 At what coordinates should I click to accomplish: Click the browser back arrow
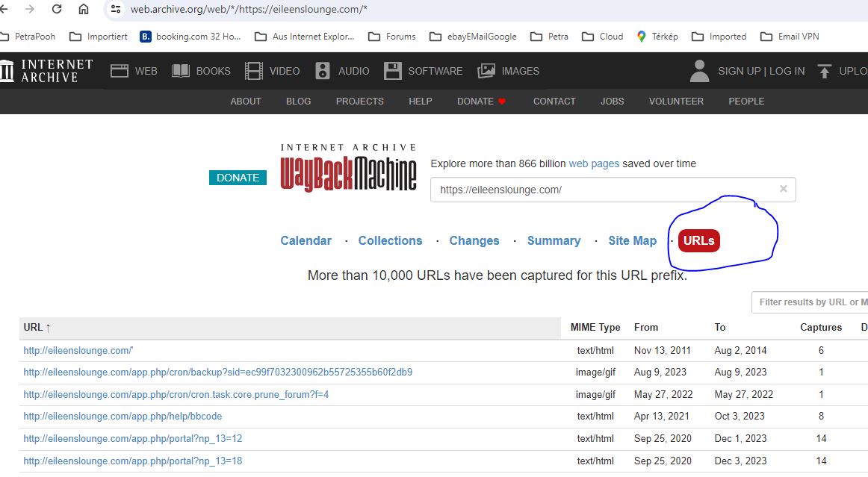(x=3, y=9)
